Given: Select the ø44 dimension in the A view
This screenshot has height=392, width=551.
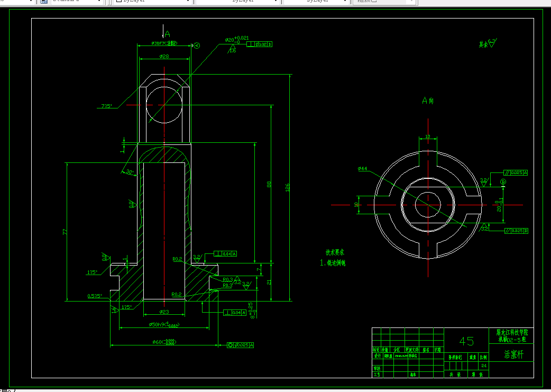Looking at the screenshot, I should tap(362, 169).
